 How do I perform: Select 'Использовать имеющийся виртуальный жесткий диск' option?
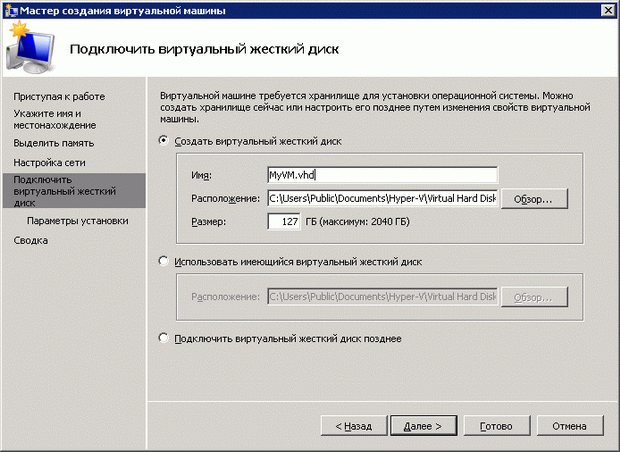point(165,261)
